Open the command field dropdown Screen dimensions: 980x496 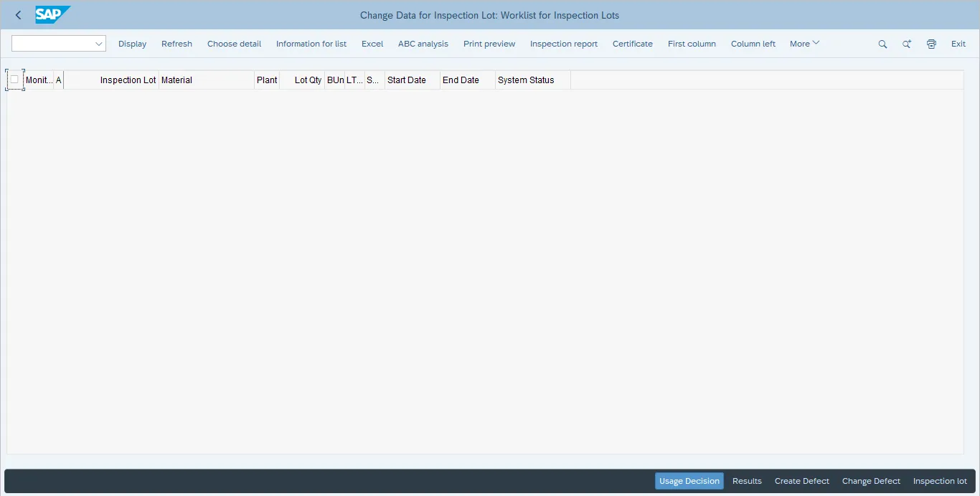click(x=98, y=44)
